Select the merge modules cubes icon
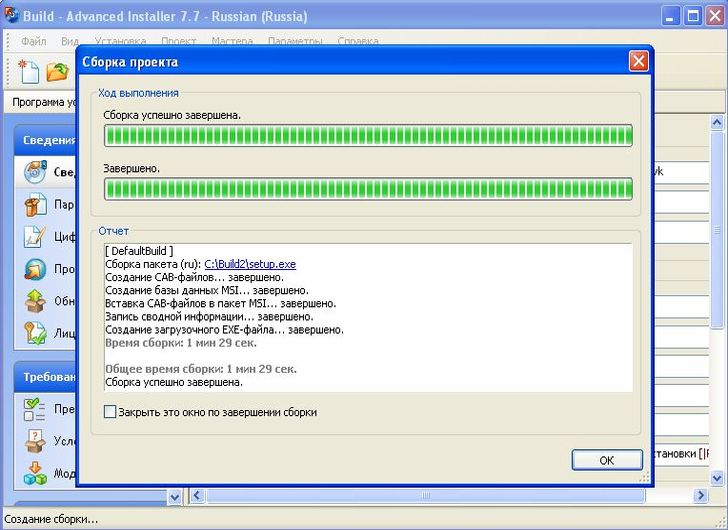The width and height of the screenshot is (728, 530). point(35,473)
